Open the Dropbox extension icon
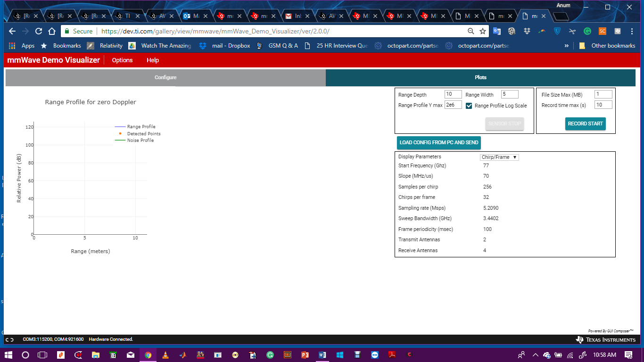The height and width of the screenshot is (362, 644). click(527, 31)
